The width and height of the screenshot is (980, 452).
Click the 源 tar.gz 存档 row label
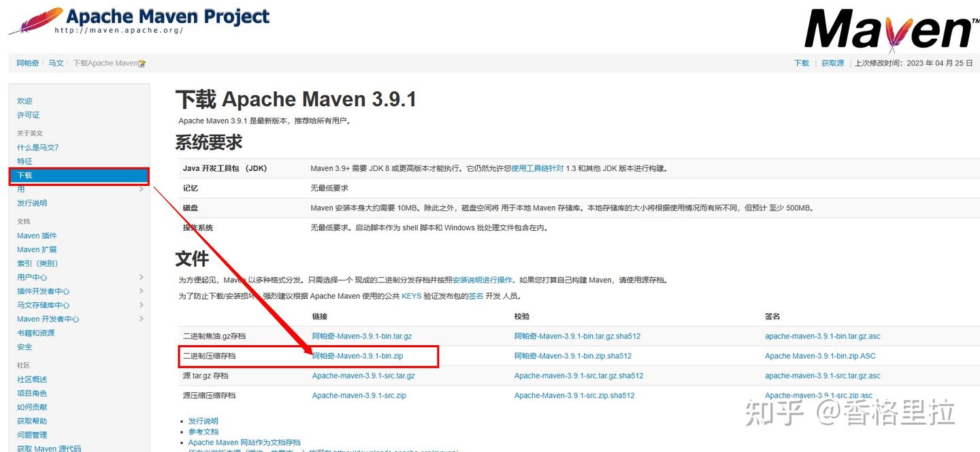tap(206, 376)
